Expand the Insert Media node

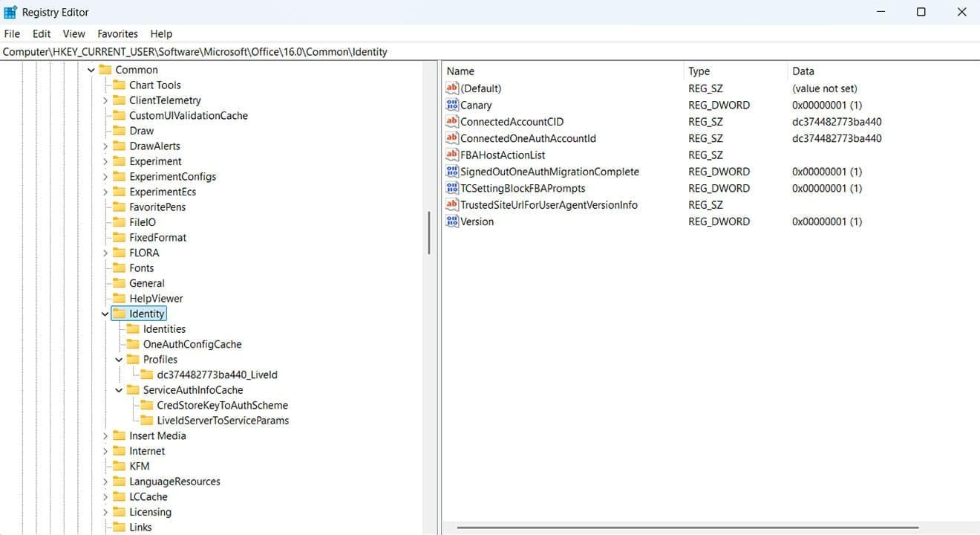[104, 435]
